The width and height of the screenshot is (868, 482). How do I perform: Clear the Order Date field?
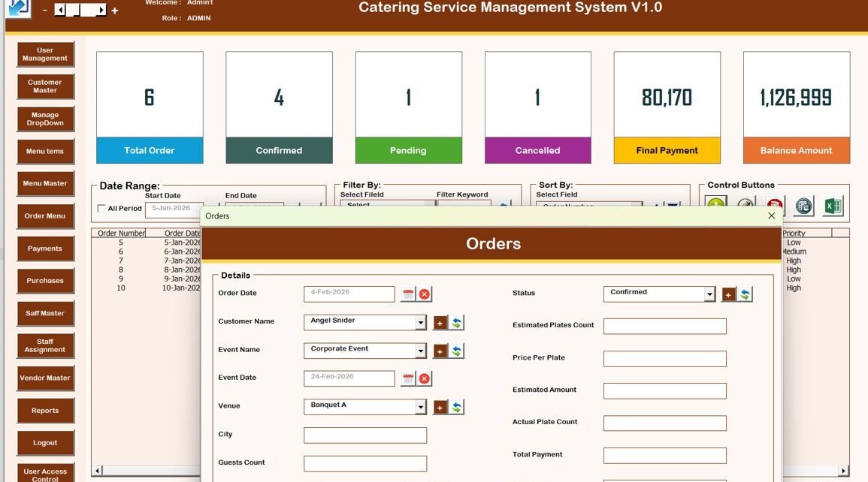tap(425, 294)
